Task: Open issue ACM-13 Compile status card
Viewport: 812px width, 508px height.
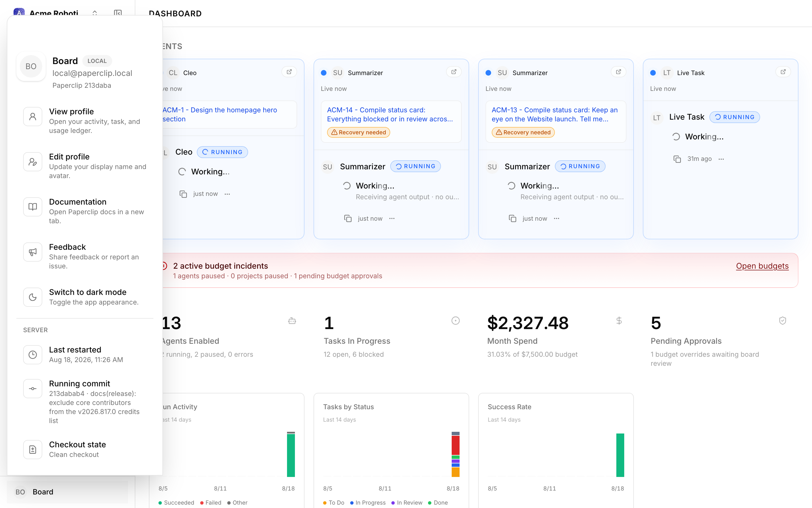Action: 555,115
